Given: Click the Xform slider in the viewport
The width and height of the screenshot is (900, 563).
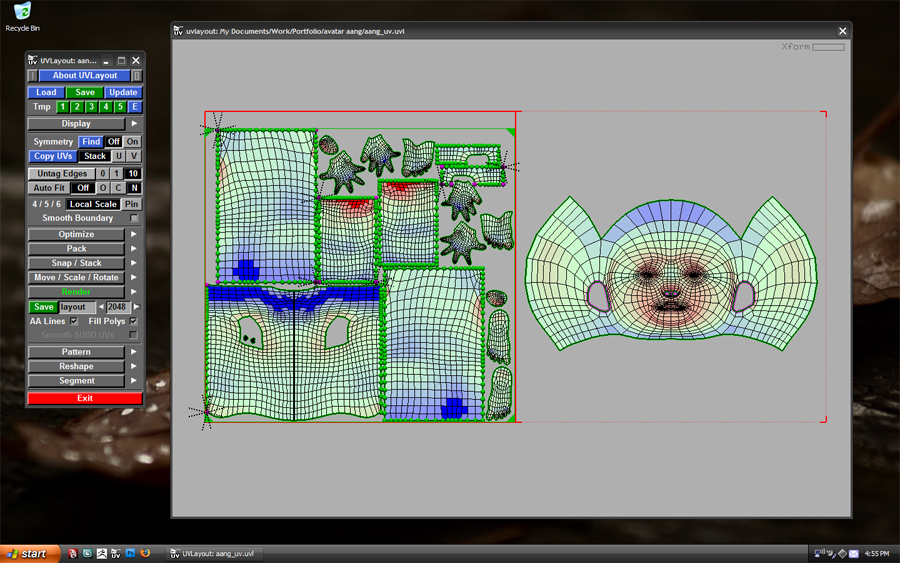Looking at the screenshot, I should click(x=828, y=47).
